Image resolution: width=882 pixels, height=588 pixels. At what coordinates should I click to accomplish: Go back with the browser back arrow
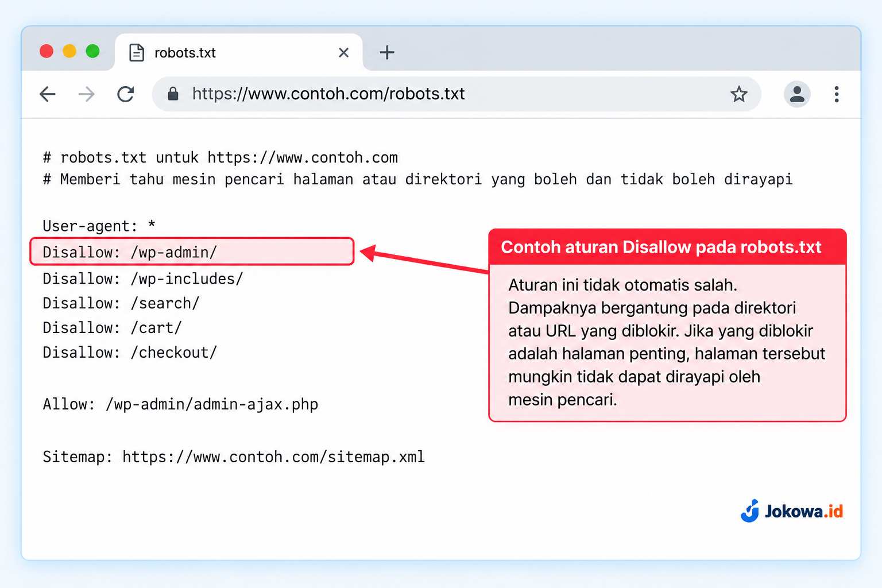(x=48, y=94)
